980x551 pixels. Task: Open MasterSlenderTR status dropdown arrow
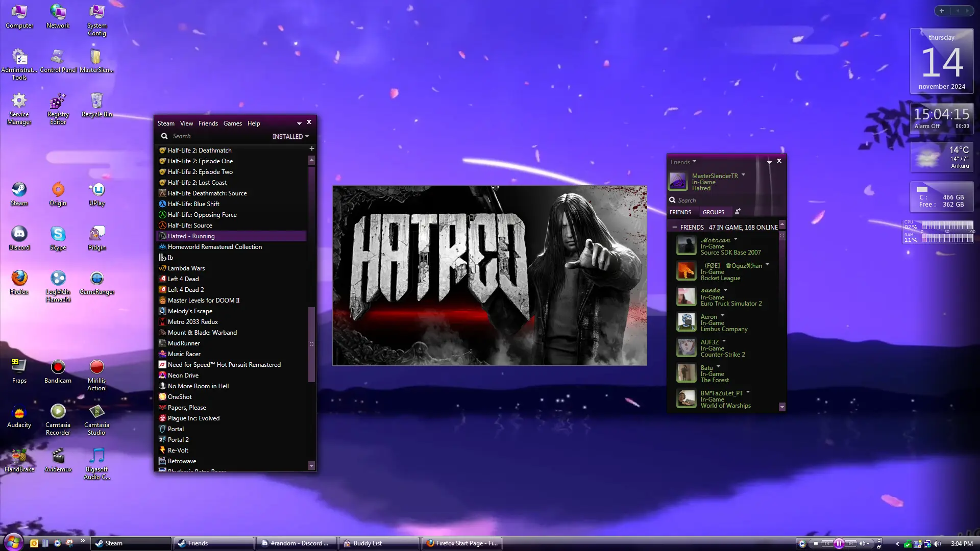[743, 174]
